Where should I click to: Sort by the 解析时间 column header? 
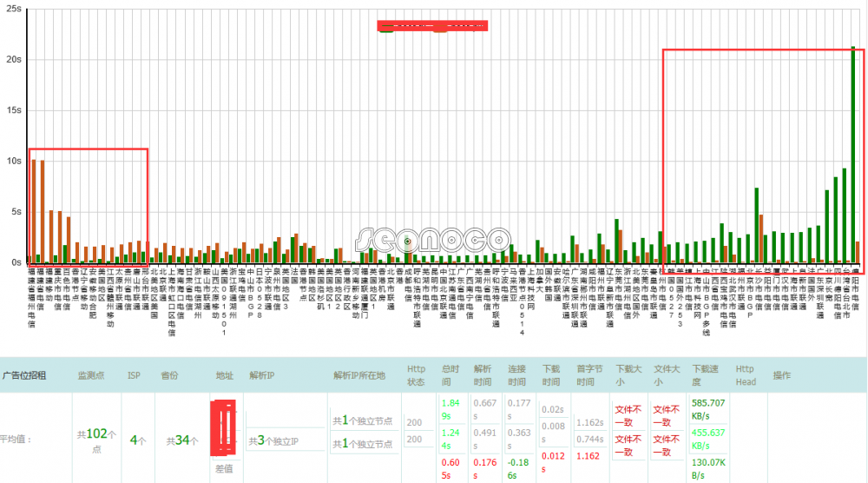(x=483, y=375)
